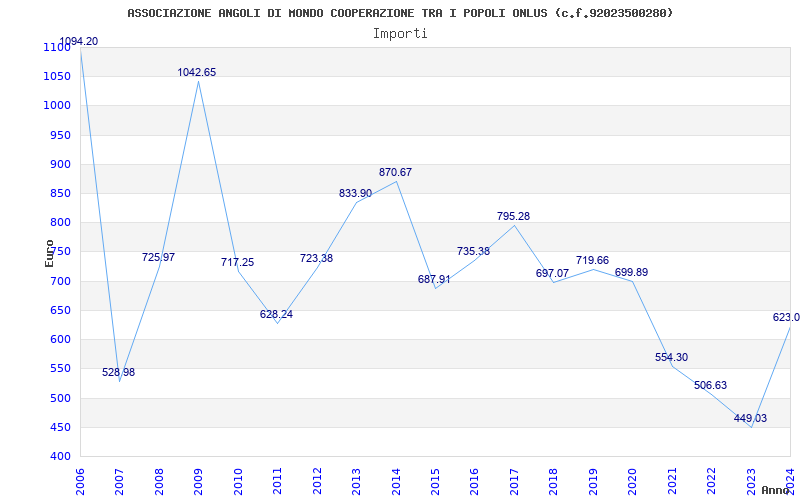
Task: Select the 449.03 lowest value label
Action: [750, 418]
